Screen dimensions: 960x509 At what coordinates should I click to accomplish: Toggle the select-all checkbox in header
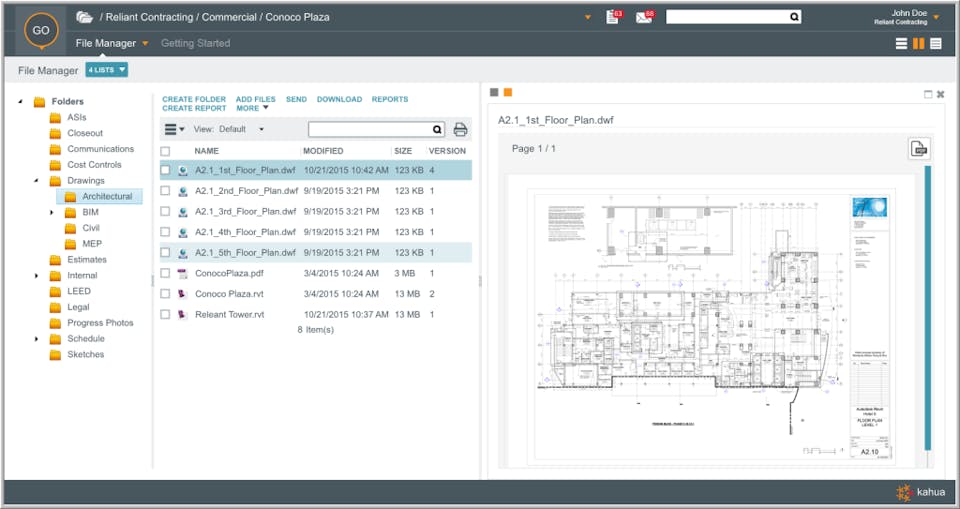(166, 151)
